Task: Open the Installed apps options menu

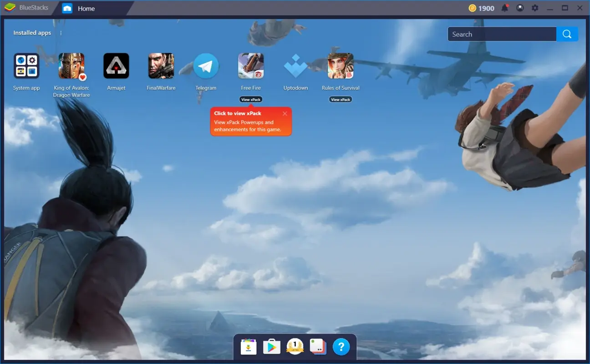Action: pos(61,33)
